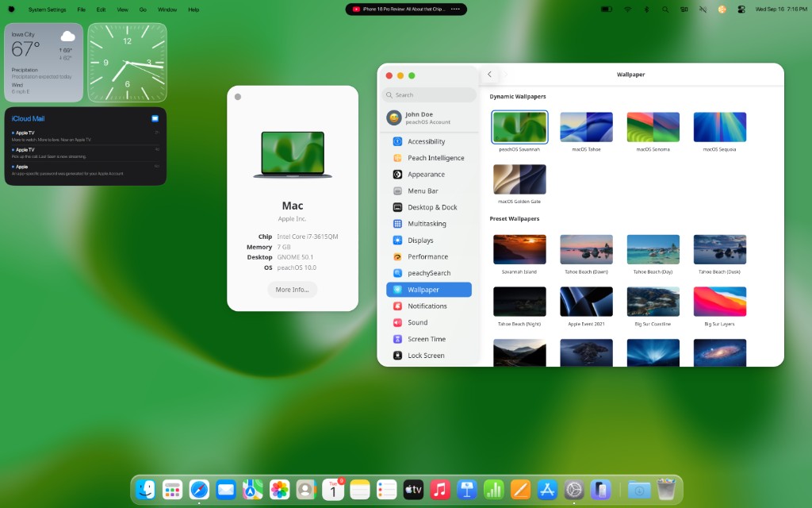Screen dimensions: 812x508
Task: Open Lock Screen settings
Action: coord(429,356)
